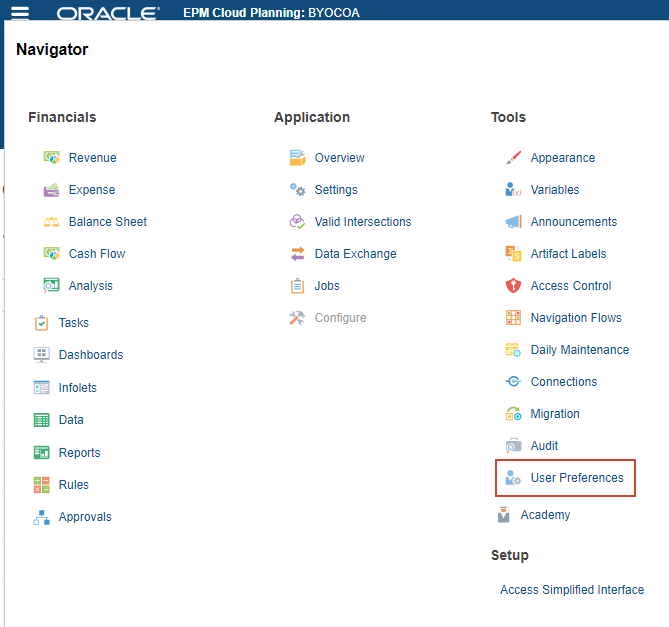Click the Approvals hierarchy icon

pos(42,517)
